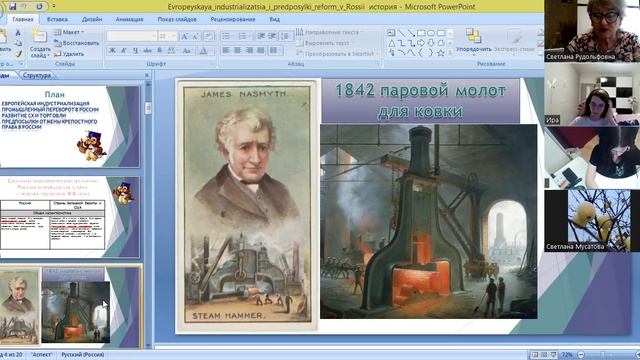Click the numbered list icon
640x360 pixels.
(x=244, y=36)
